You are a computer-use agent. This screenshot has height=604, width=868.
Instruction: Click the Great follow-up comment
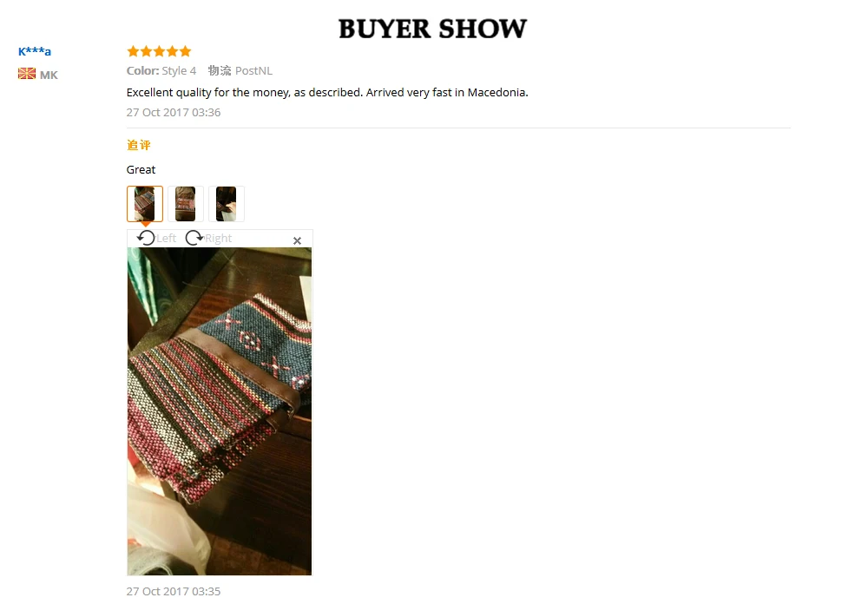click(141, 169)
